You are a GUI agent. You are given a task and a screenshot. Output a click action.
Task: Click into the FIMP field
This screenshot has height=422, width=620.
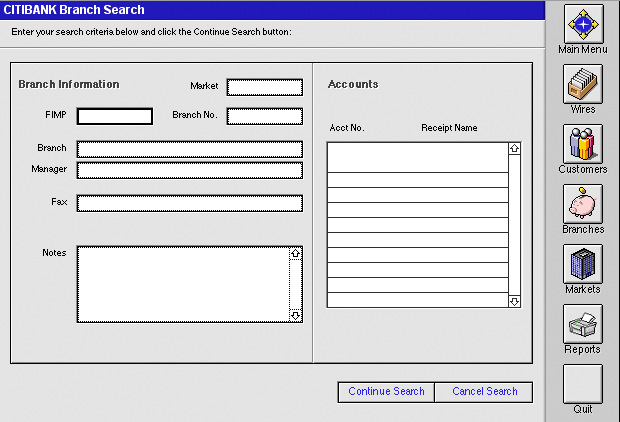[x=115, y=116]
